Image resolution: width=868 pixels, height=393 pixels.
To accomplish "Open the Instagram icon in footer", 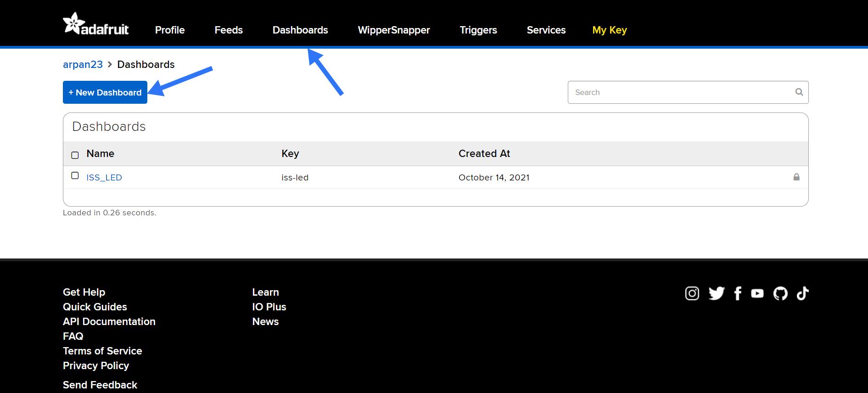I will tap(692, 293).
